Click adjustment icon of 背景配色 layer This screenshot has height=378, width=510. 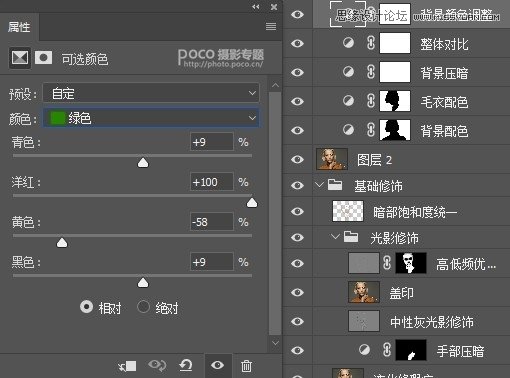pos(348,130)
